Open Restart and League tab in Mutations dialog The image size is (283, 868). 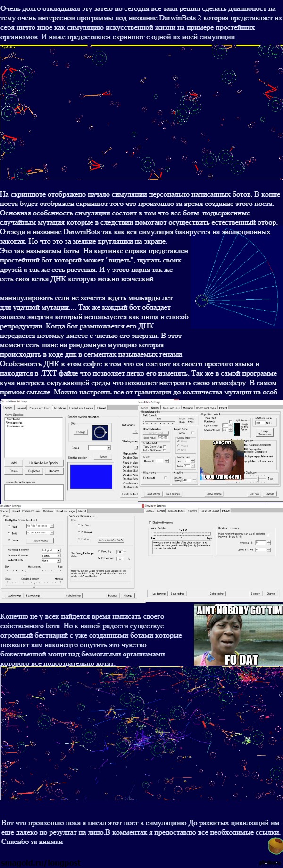coord(209,511)
